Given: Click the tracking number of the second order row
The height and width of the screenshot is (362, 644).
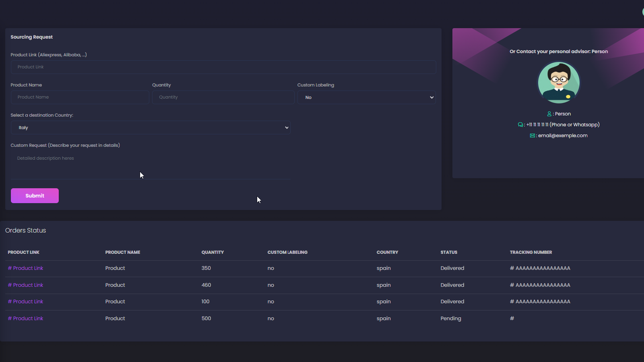Looking at the screenshot, I should click(x=540, y=285).
